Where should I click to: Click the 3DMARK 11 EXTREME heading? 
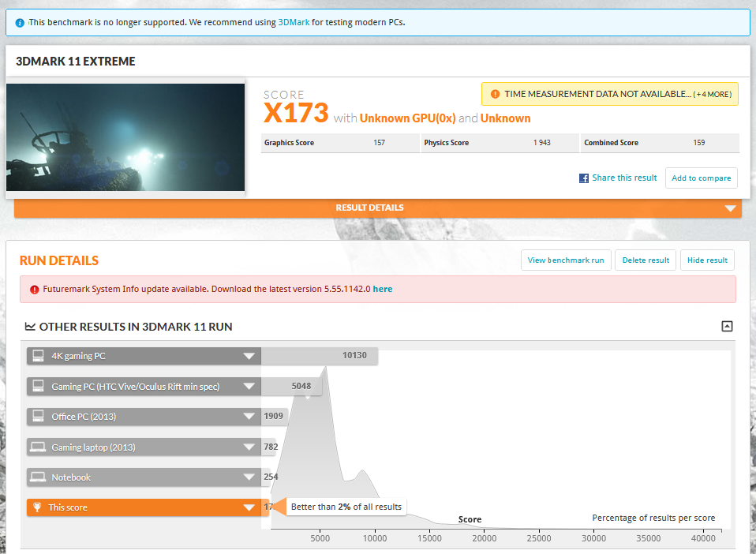[76, 62]
